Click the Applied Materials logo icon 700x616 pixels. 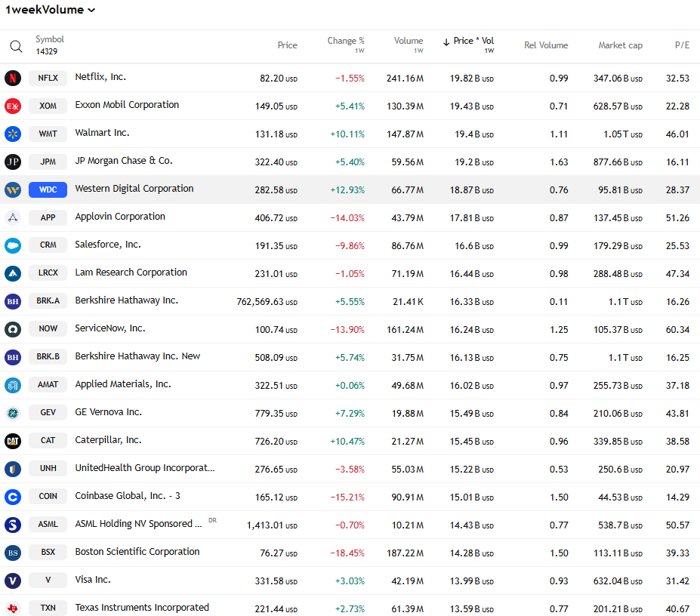click(13, 385)
